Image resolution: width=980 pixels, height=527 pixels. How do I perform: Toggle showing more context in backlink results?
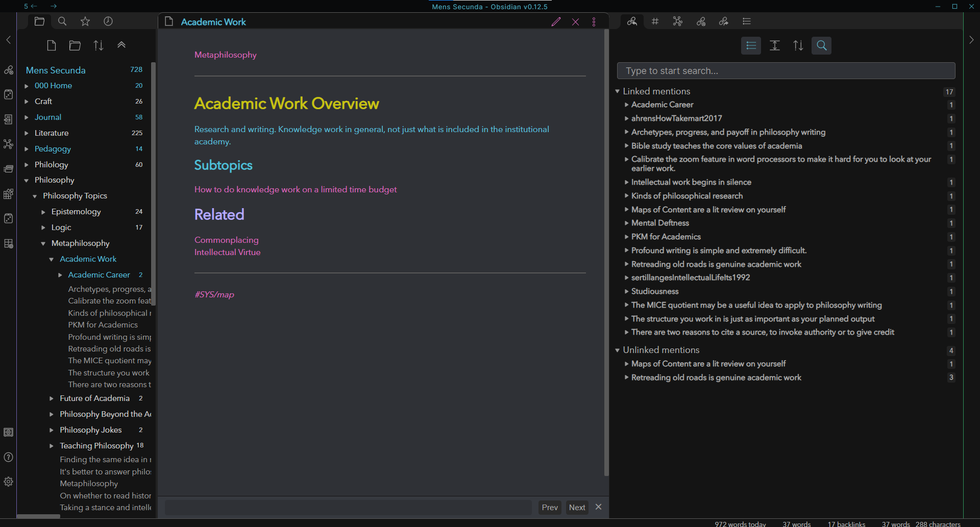(774, 45)
